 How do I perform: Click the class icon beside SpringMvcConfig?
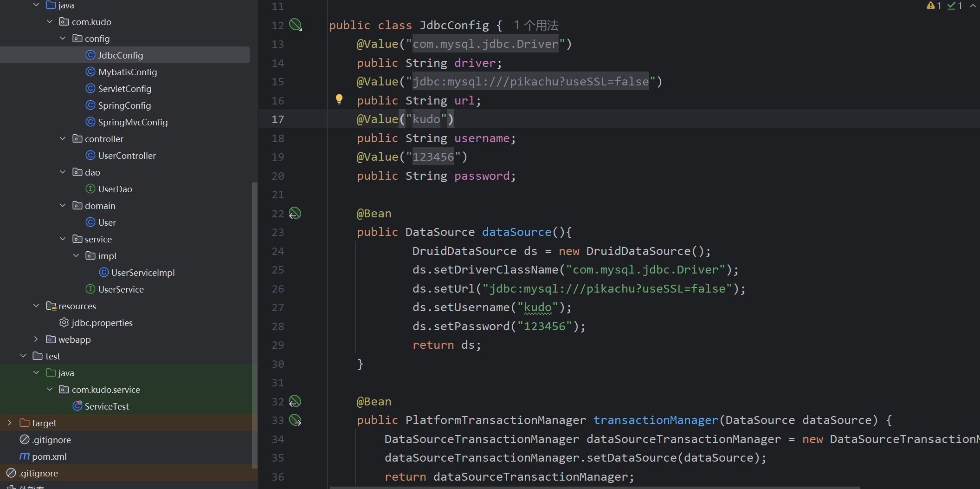coord(90,122)
